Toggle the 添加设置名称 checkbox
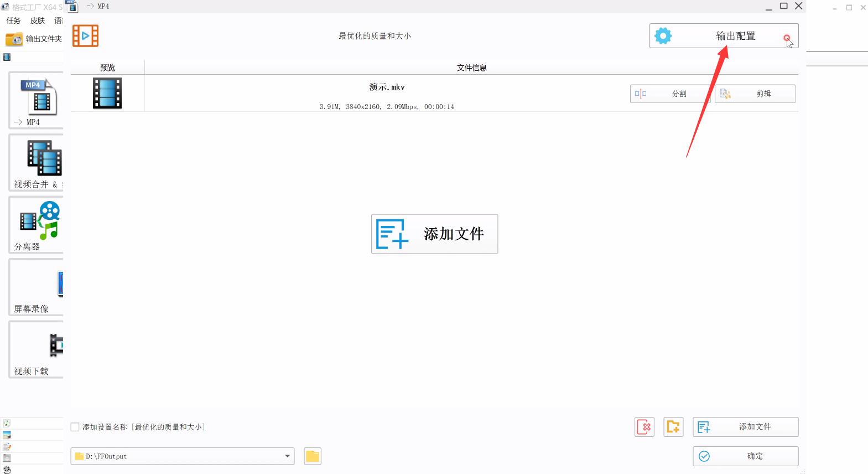This screenshot has height=474, width=868. click(75, 427)
